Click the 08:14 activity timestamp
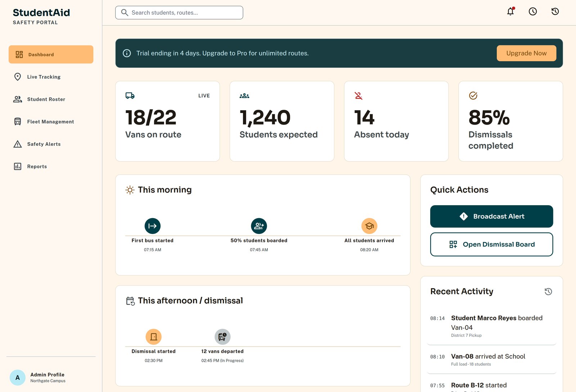 437,319
